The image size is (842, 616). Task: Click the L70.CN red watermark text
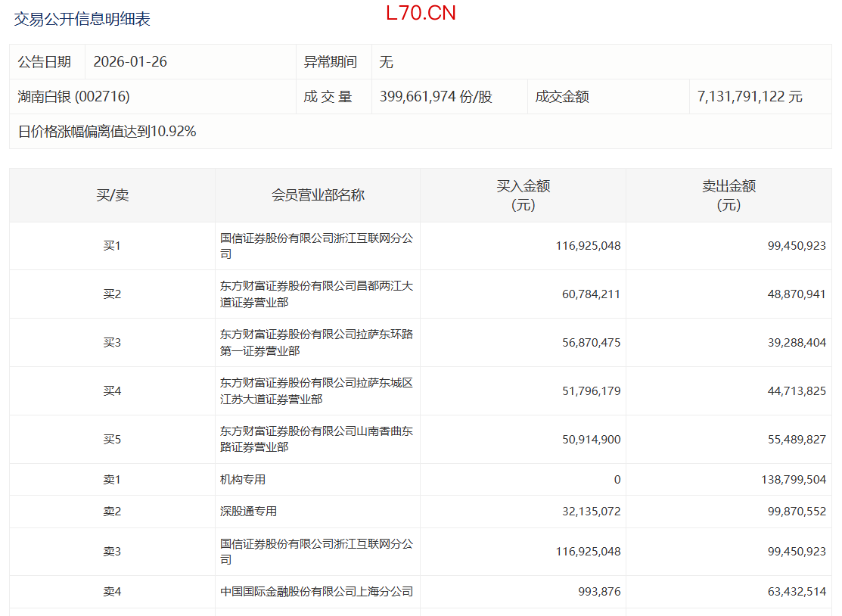click(421, 14)
